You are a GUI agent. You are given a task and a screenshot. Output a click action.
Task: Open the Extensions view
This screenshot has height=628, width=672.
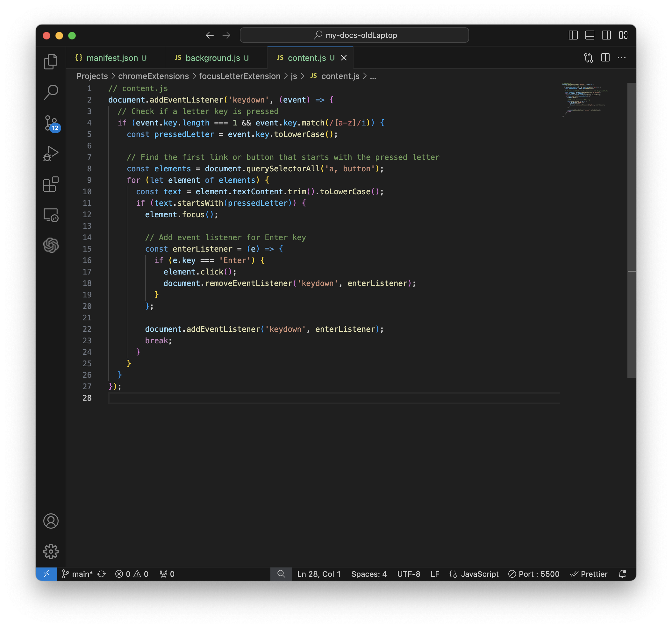click(51, 184)
